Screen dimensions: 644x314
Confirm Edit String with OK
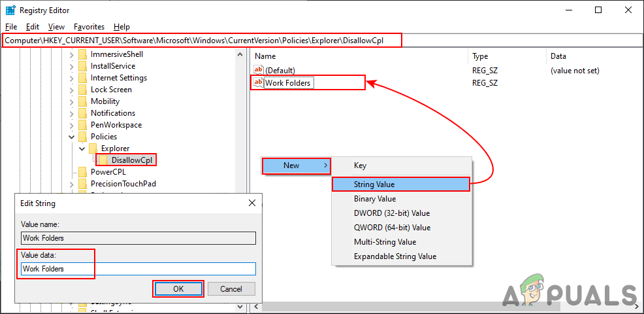[178, 289]
